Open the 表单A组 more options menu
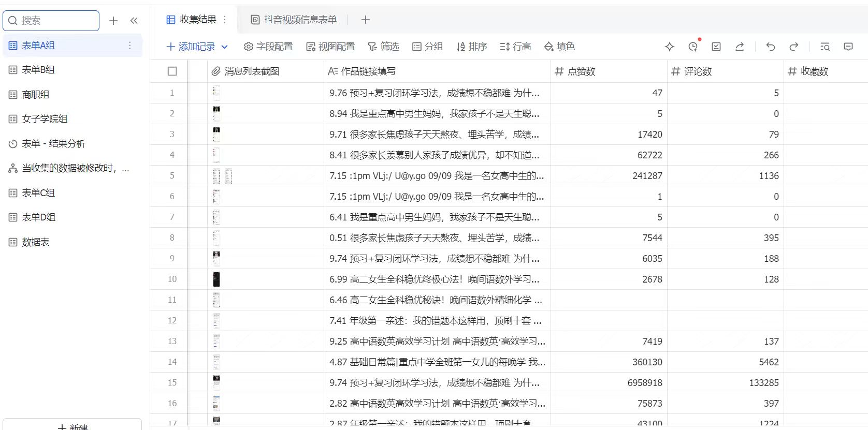 pyautogui.click(x=129, y=46)
